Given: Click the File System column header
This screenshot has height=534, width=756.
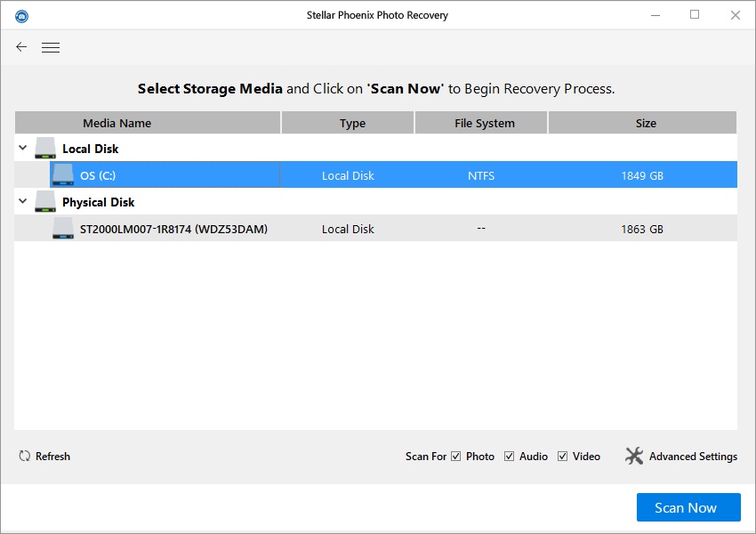Looking at the screenshot, I should pyautogui.click(x=480, y=122).
